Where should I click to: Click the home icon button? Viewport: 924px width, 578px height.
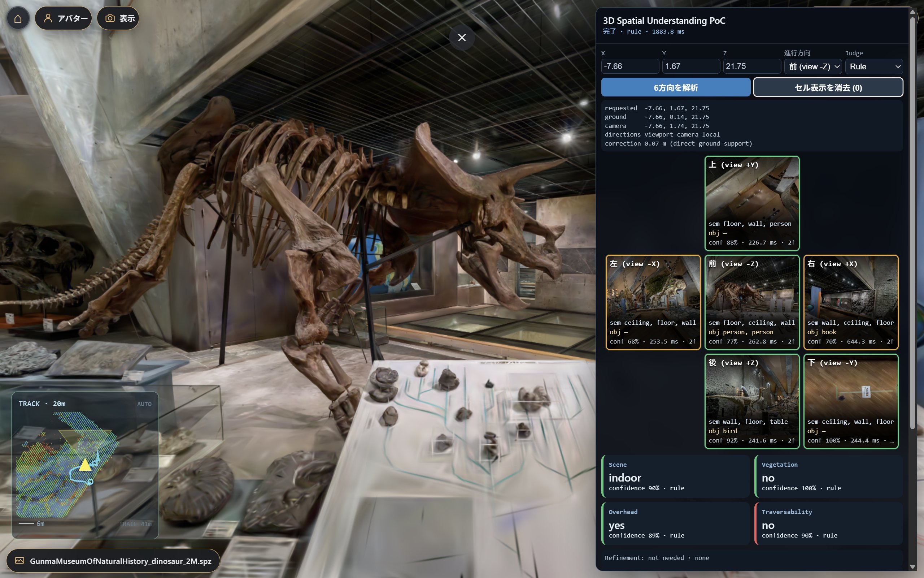[18, 18]
